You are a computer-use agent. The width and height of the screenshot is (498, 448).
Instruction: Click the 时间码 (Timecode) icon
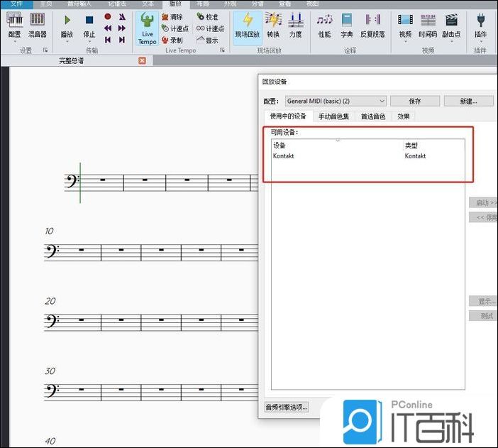click(428, 25)
